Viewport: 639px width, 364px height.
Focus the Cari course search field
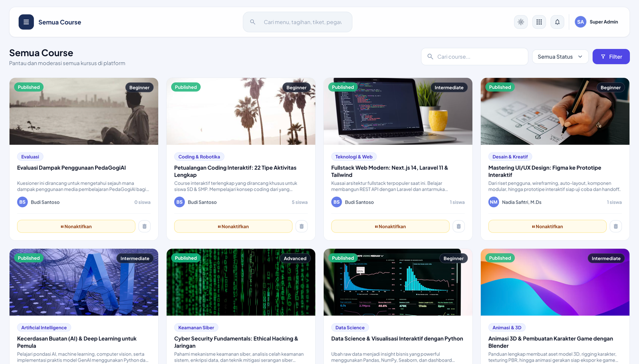pyautogui.click(x=474, y=57)
